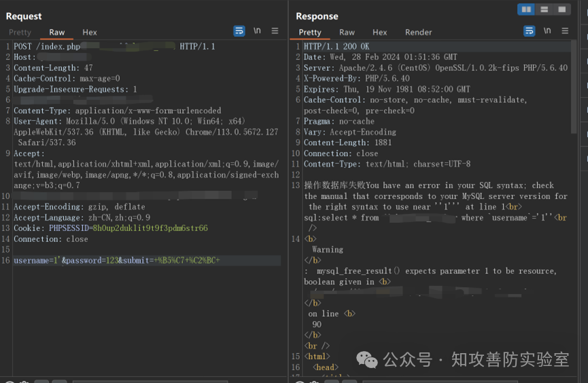Select combined single-pane layout view icon
This screenshot has height=383, width=588.
561,10
